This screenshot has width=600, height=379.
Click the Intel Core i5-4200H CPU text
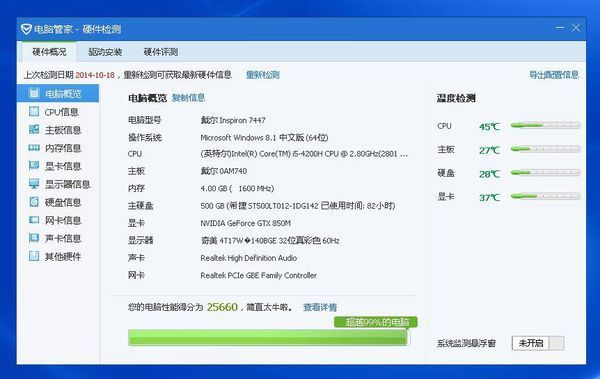304,154
